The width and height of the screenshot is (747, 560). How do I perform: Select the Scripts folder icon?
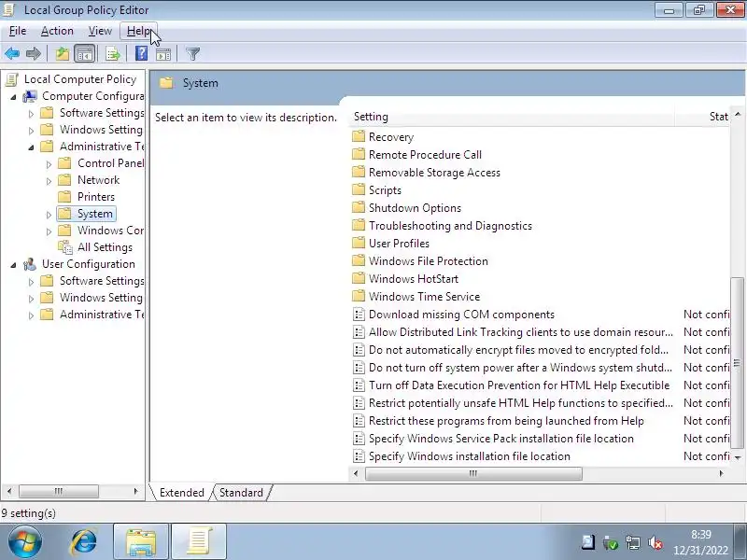click(x=359, y=190)
